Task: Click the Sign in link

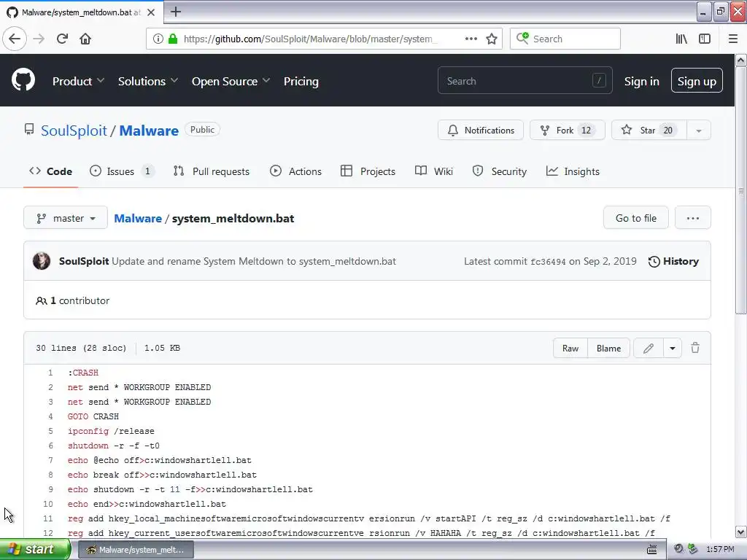Action: (642, 81)
